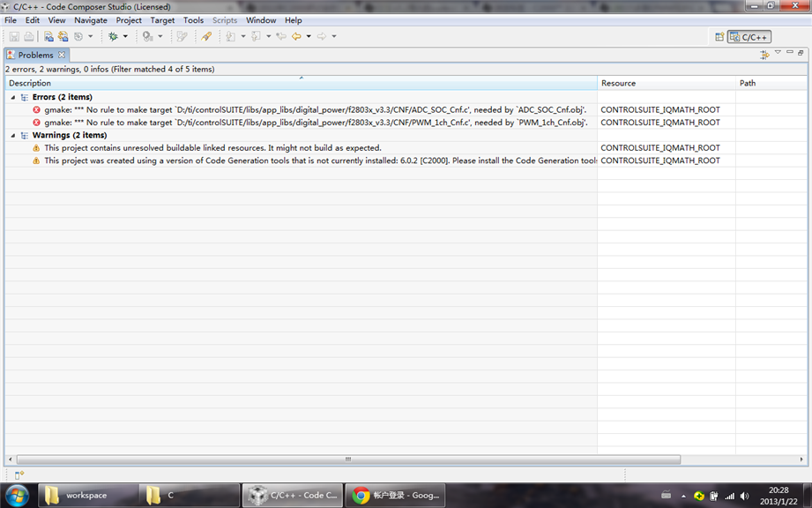812x508 pixels.
Task: Click the green Debug bug icon
Action: [113, 36]
